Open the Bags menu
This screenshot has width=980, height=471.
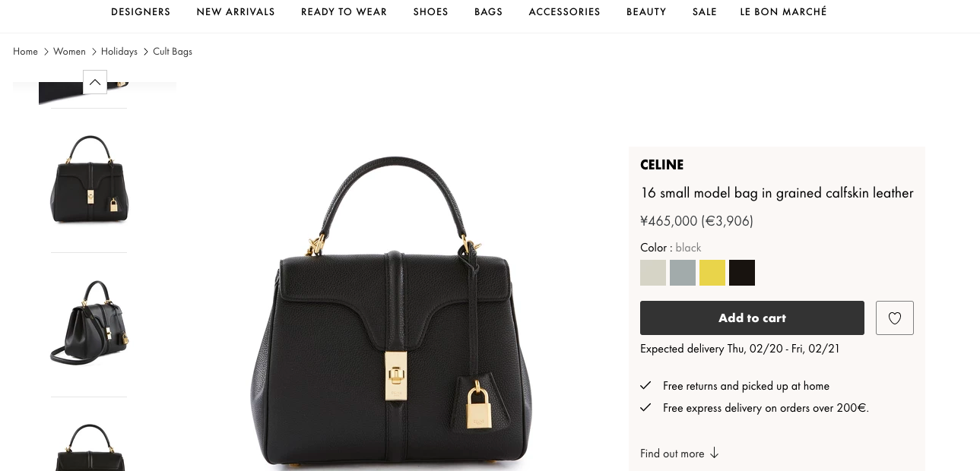click(488, 12)
